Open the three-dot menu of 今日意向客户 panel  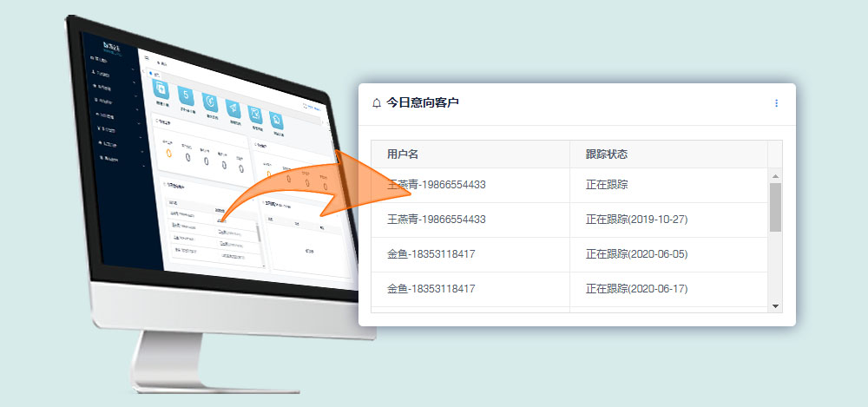point(776,103)
